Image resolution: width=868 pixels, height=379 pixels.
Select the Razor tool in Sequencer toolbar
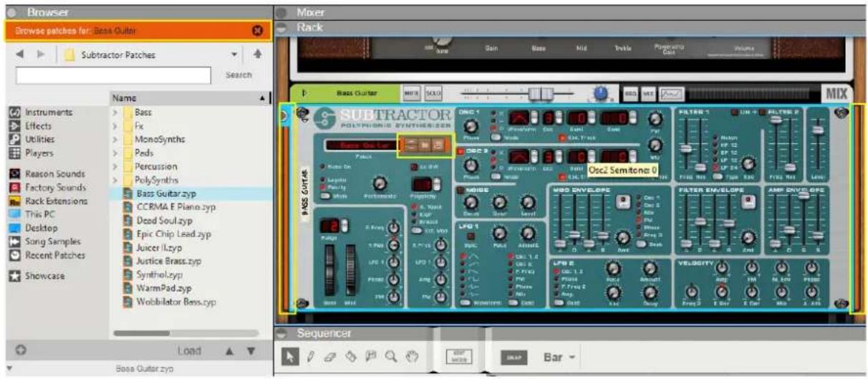[352, 355]
